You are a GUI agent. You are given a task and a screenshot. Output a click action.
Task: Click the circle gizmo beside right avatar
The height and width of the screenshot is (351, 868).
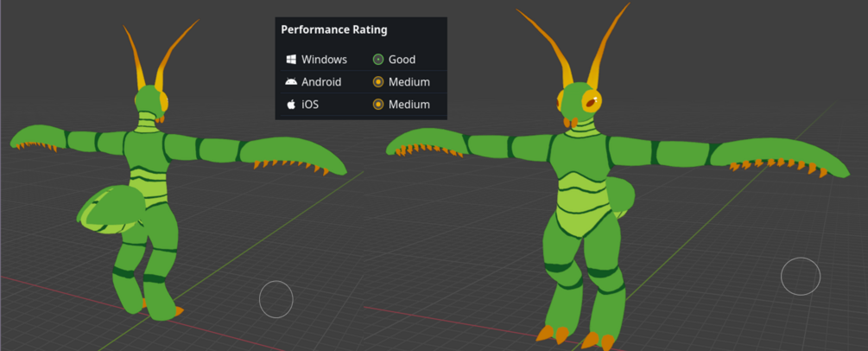801,276
